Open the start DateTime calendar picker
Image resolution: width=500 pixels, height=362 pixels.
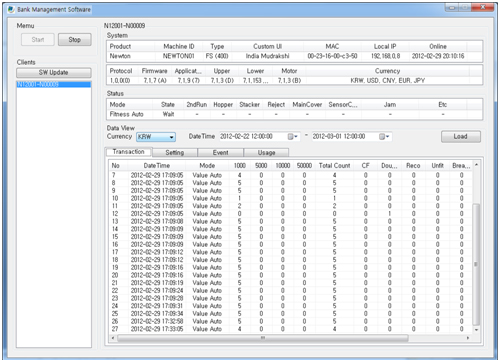(292, 137)
